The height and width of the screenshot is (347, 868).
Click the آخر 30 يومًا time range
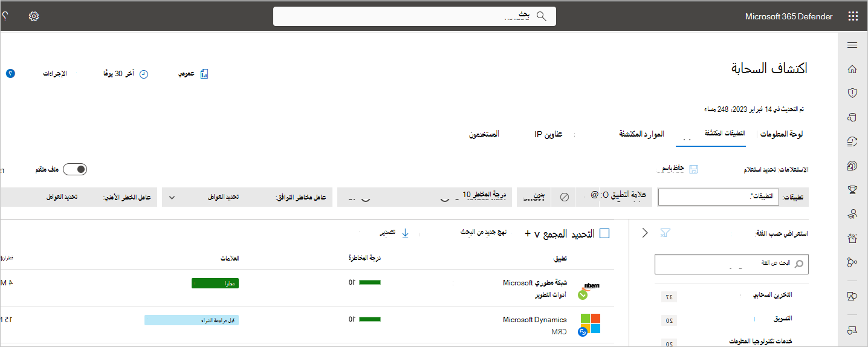(x=120, y=74)
